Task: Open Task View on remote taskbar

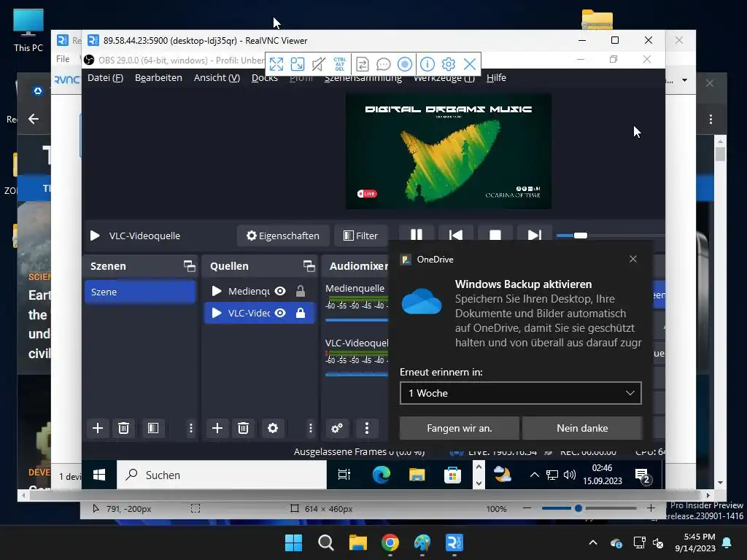Action: 344,475
